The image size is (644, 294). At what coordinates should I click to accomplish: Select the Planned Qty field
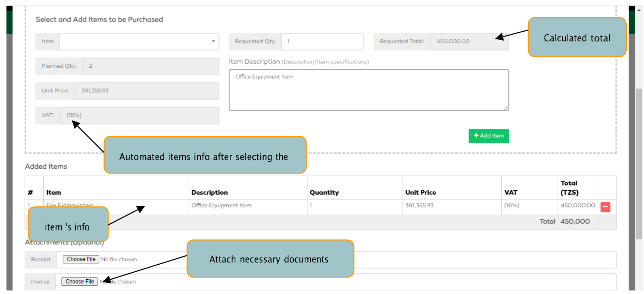[150, 66]
